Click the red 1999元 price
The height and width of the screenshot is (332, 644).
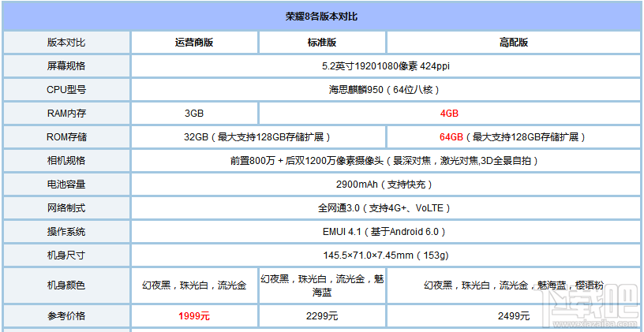coord(194,316)
